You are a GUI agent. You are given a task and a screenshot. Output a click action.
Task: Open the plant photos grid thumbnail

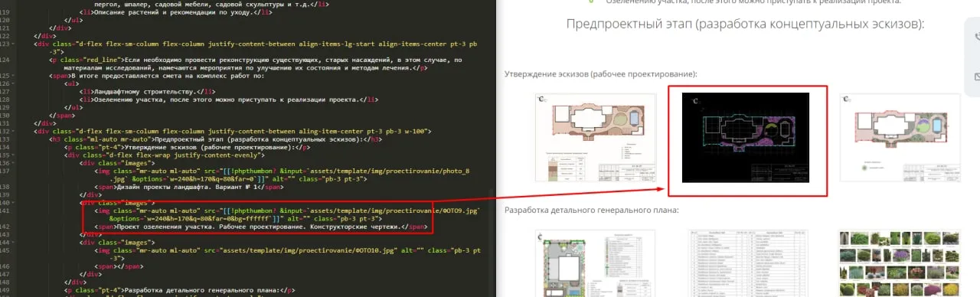tap(900, 263)
